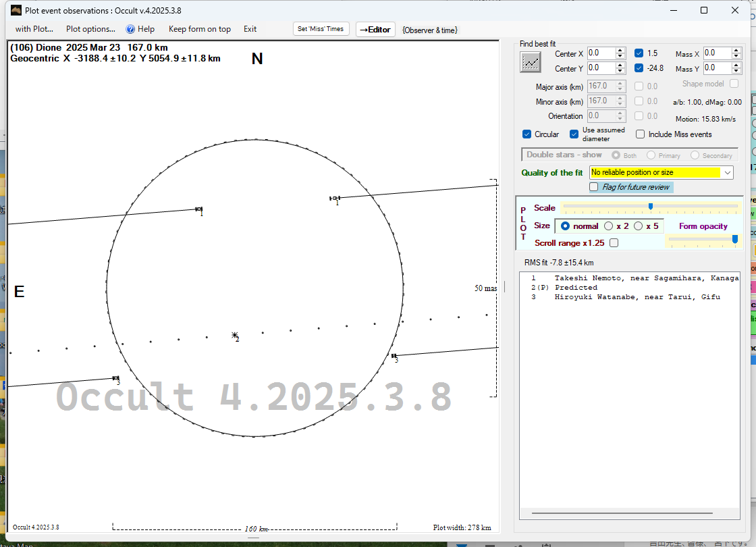Select the Hiroyuki Watanabe observer entry
This screenshot has height=547, width=756.
[637, 297]
